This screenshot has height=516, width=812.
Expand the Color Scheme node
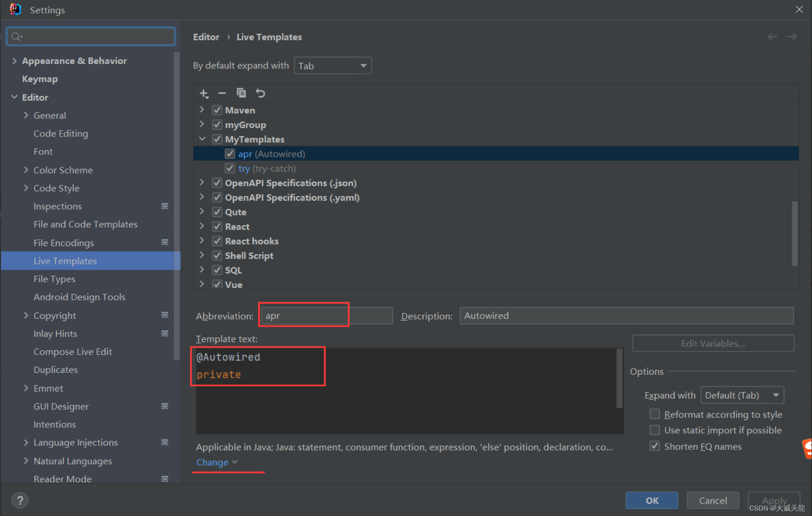click(x=26, y=170)
